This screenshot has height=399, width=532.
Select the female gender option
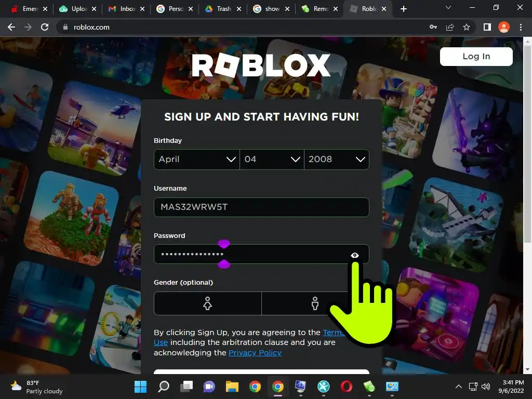click(208, 303)
